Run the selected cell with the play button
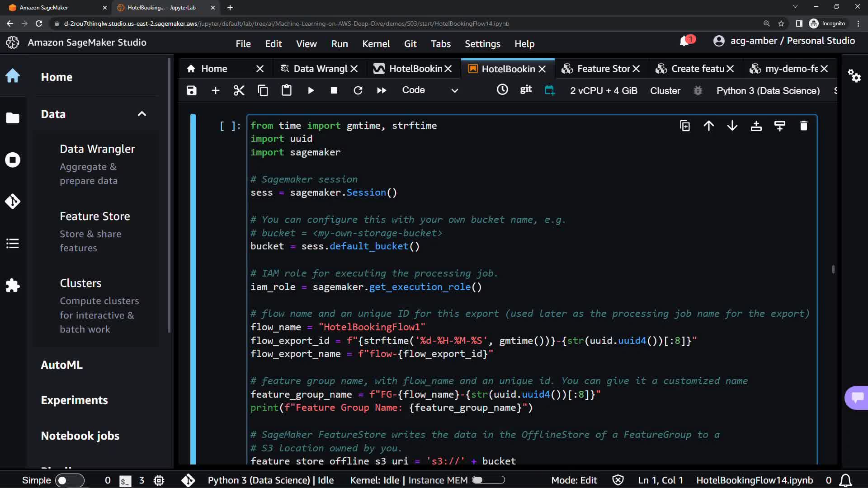Image resolution: width=868 pixels, height=488 pixels. (311, 90)
